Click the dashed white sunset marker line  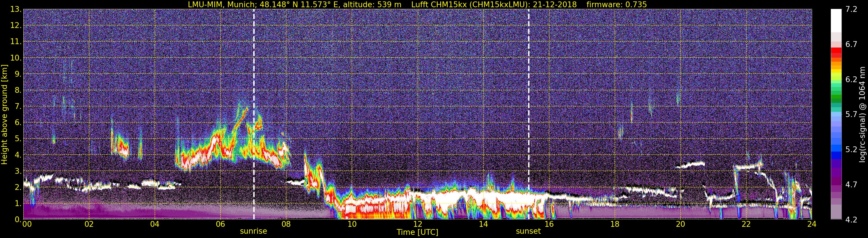(528, 114)
